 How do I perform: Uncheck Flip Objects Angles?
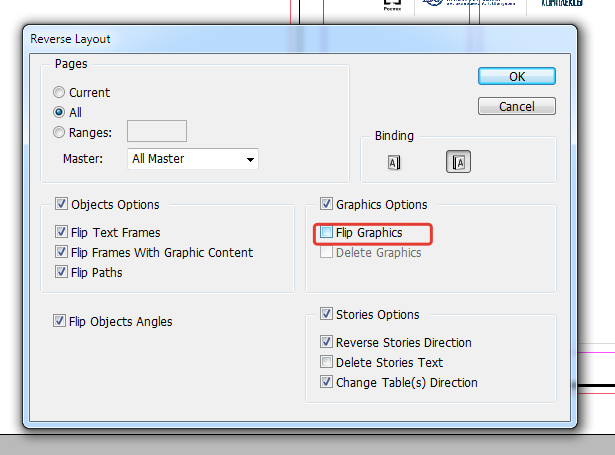tap(59, 321)
